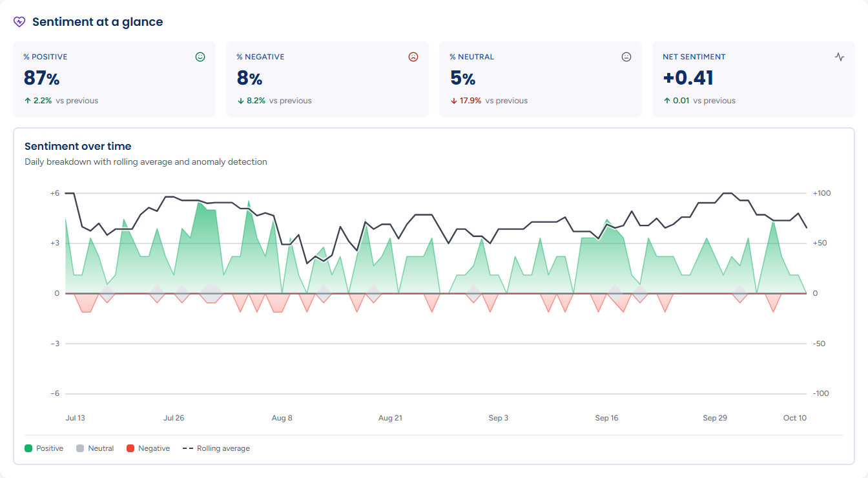Viewport: 868px width, 478px height.
Task: Select the 87% positive value
Action: [41, 78]
